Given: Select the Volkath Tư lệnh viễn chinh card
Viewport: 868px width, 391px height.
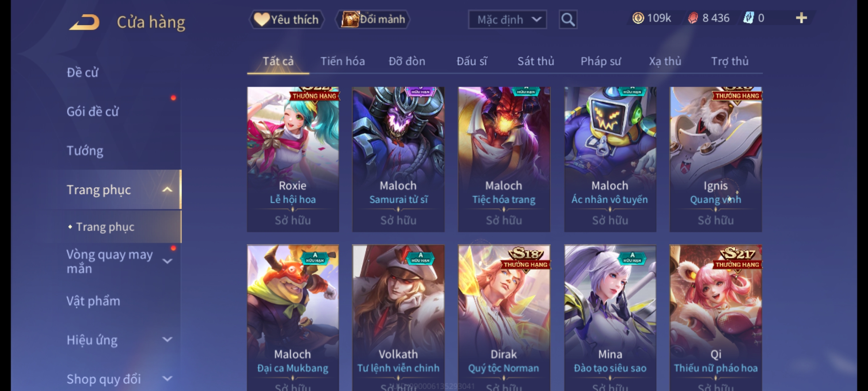Looking at the screenshot, I should (399, 318).
